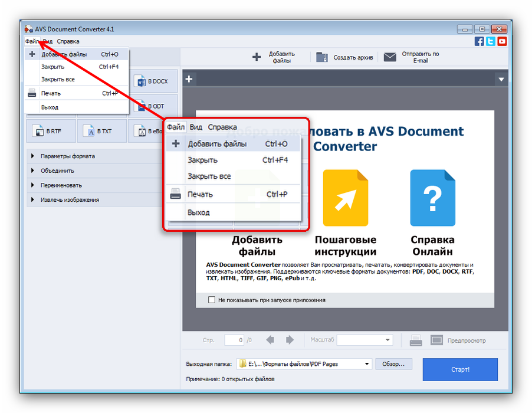
Task: Enable Не показывать при запуске приложения checkbox
Action: pos(212,300)
